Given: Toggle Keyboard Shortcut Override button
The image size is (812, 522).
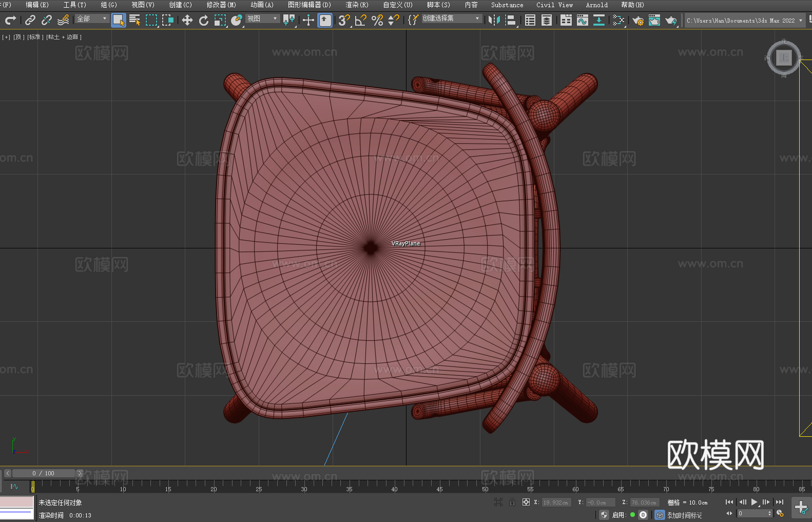Looking at the screenshot, I should (325, 20).
